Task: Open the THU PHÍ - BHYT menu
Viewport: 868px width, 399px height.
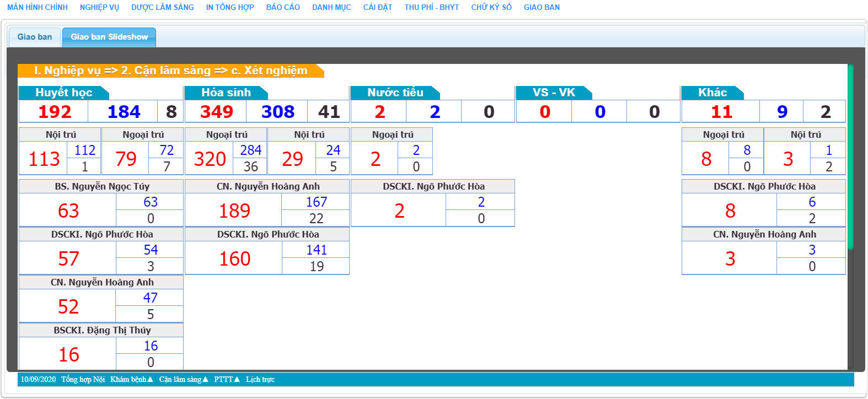Action: coord(431,7)
